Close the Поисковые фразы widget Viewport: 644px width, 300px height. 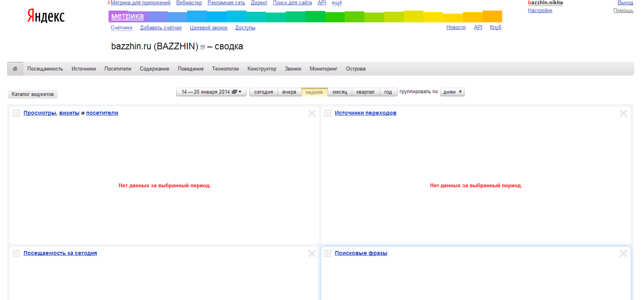[x=623, y=253]
